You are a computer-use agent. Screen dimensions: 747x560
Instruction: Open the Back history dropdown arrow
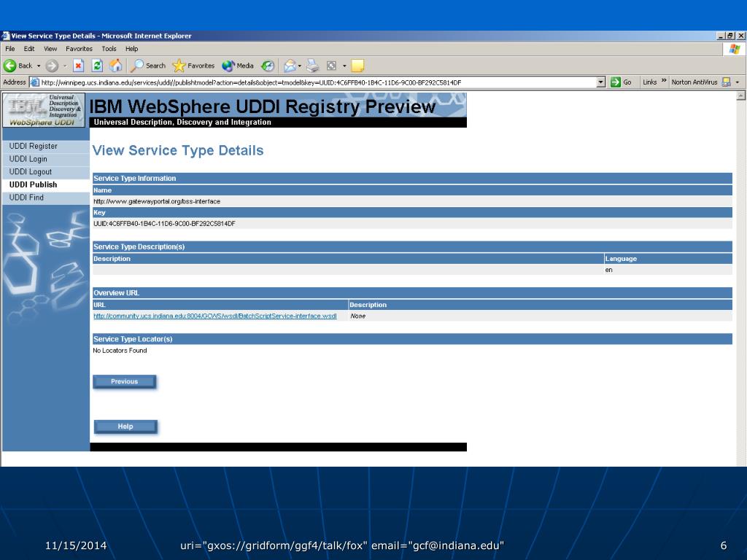click(39, 66)
